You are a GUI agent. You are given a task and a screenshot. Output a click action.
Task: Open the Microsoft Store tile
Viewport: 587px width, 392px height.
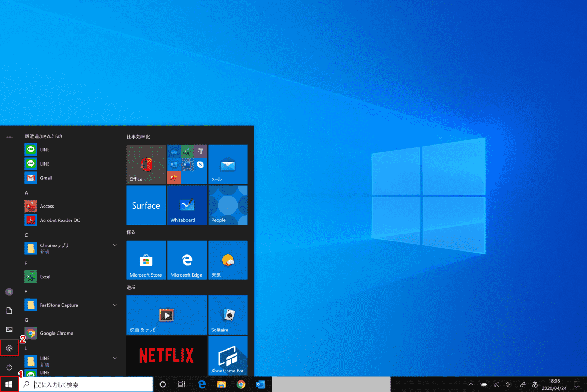click(146, 260)
